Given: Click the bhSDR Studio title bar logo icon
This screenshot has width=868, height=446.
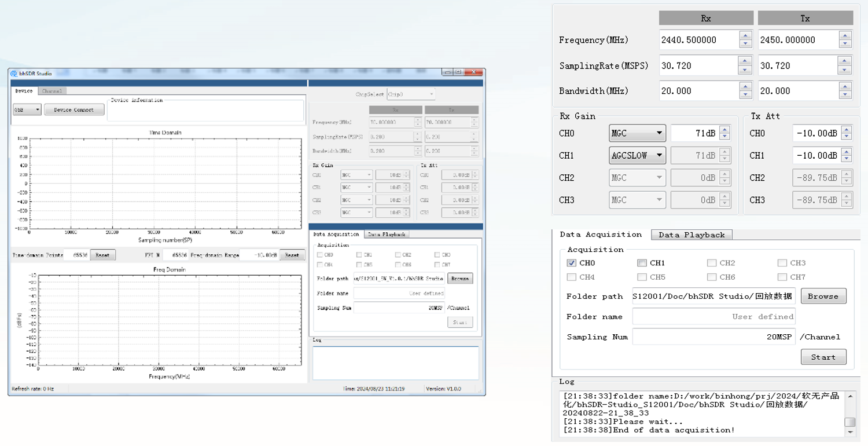Looking at the screenshot, I should click(14, 74).
